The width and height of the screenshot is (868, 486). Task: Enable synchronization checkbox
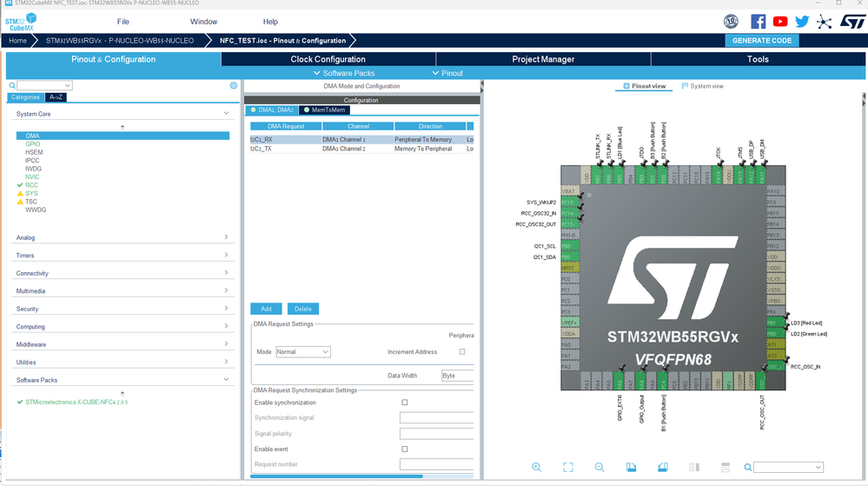pyautogui.click(x=405, y=403)
